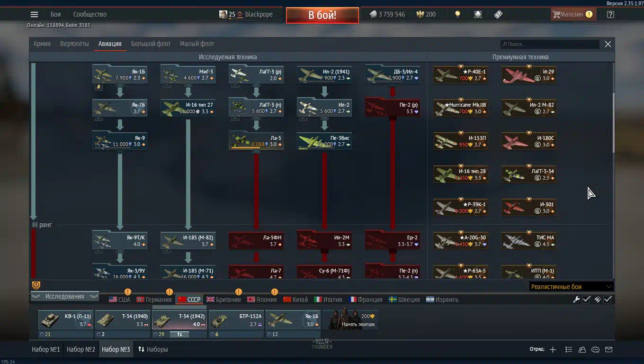Image resolution: width=644 pixels, height=364 pixels.
Task: Add a squad member with plus icon
Action: coord(553,349)
